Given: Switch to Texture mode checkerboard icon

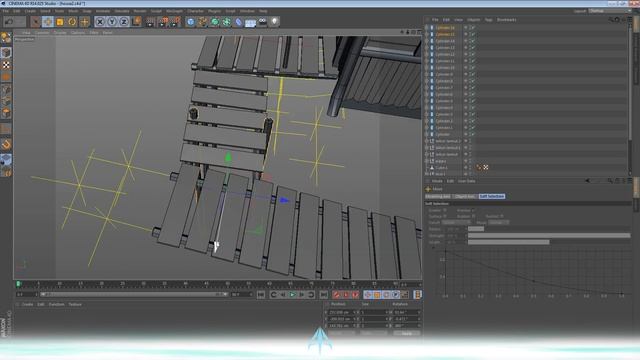Looking at the screenshot, I should pyautogui.click(x=6, y=65).
